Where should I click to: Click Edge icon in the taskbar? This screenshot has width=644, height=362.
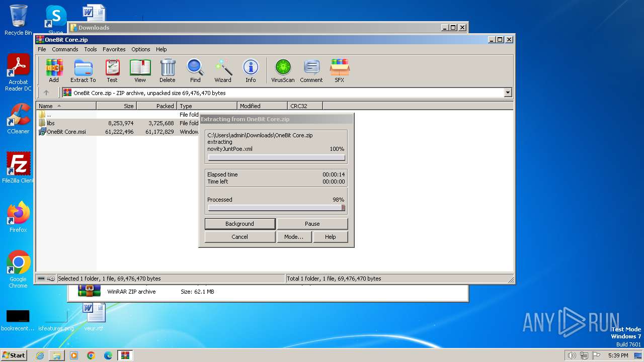click(x=108, y=355)
